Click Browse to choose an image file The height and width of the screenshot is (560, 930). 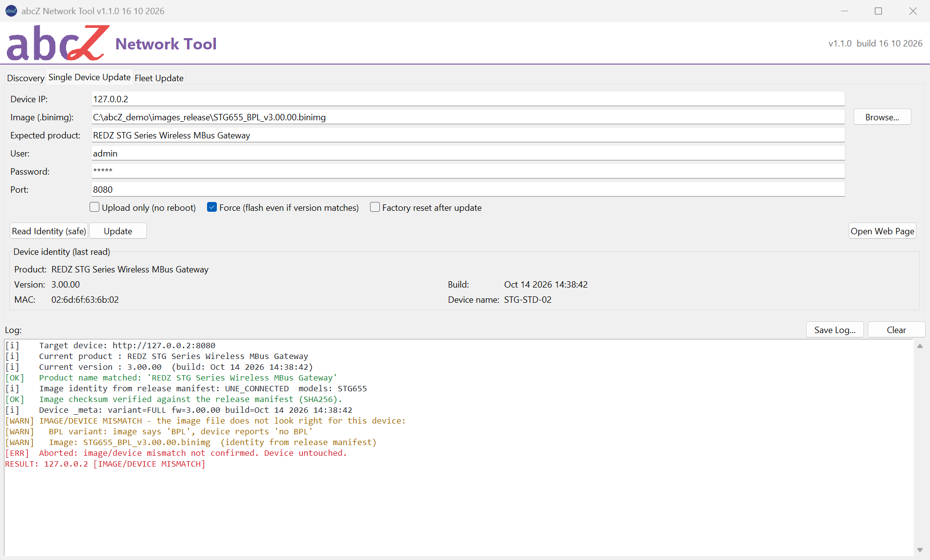pos(882,117)
